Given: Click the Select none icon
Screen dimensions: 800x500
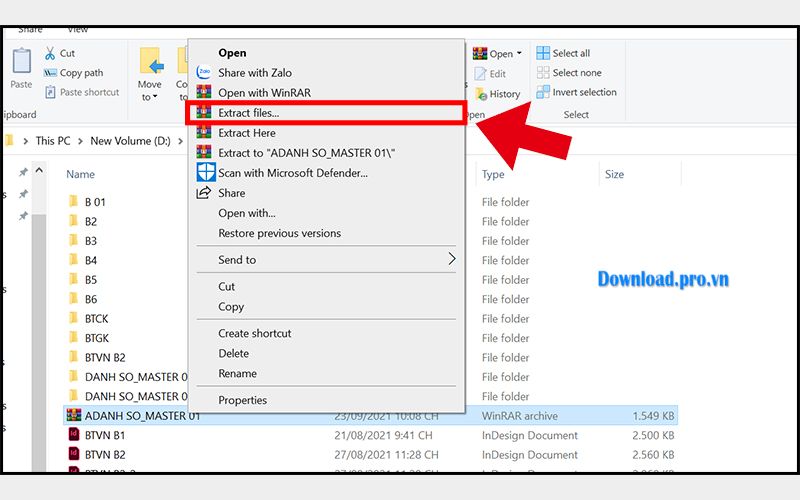Looking at the screenshot, I should (x=543, y=72).
